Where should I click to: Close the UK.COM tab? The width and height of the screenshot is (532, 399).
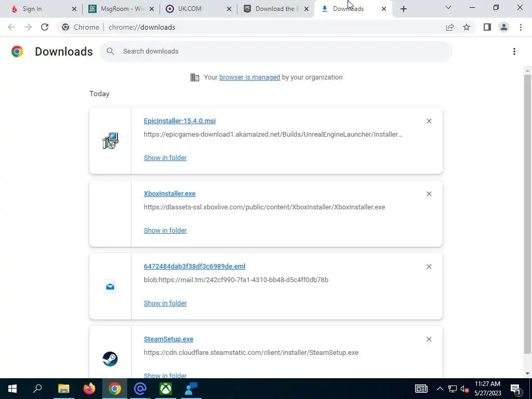(229, 9)
